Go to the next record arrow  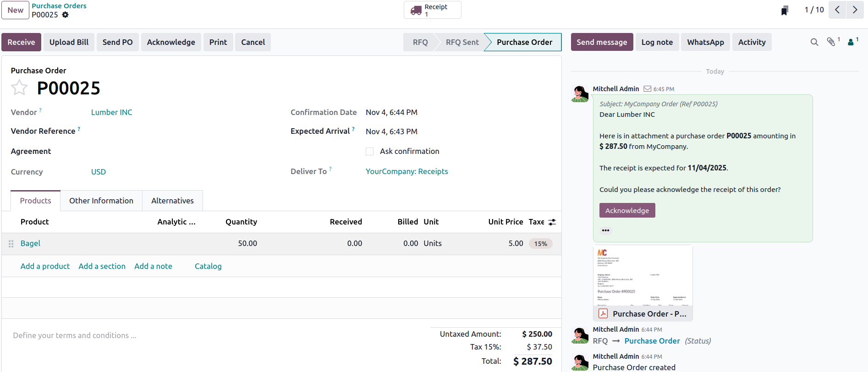click(x=855, y=10)
